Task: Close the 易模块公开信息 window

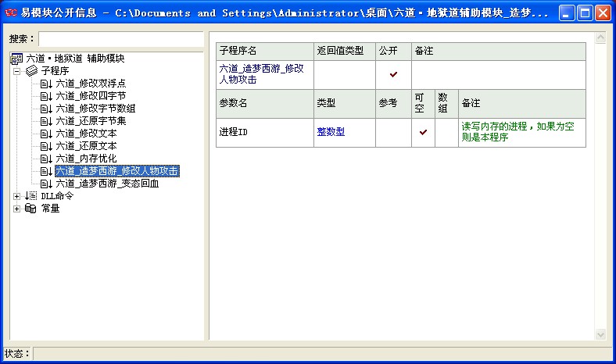Action: tap(603, 13)
